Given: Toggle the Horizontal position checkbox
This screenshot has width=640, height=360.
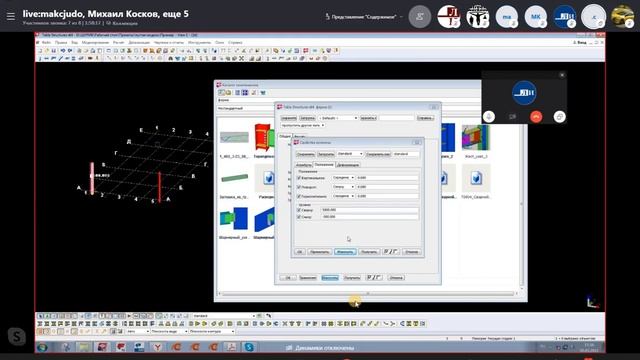Looking at the screenshot, I should click(299, 196).
